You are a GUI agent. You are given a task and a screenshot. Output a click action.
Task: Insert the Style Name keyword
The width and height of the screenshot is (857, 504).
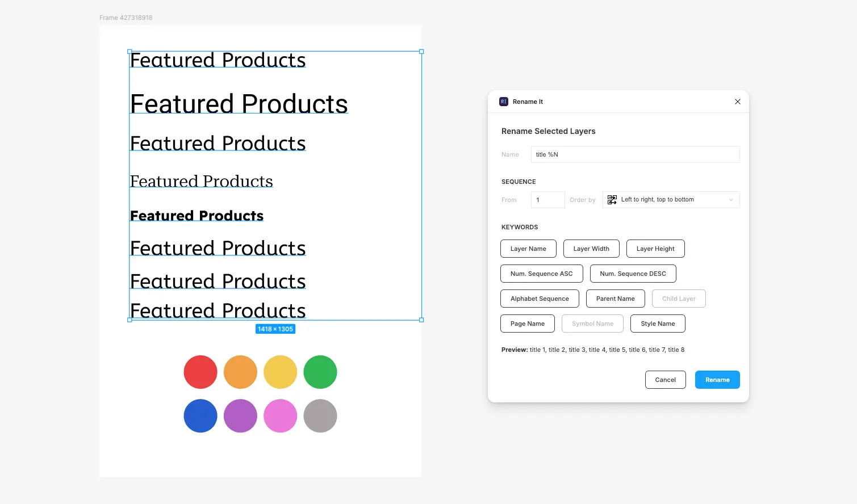658,324
